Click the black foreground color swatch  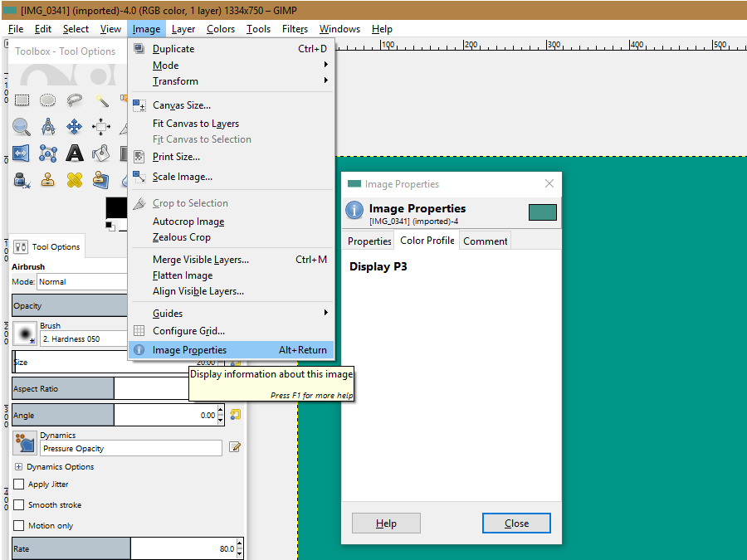click(115, 207)
